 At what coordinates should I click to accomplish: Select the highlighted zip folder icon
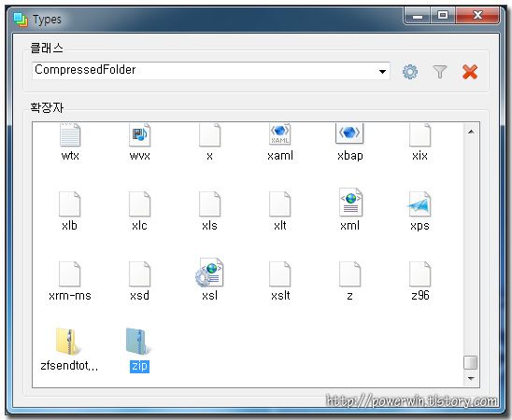pyautogui.click(x=138, y=341)
